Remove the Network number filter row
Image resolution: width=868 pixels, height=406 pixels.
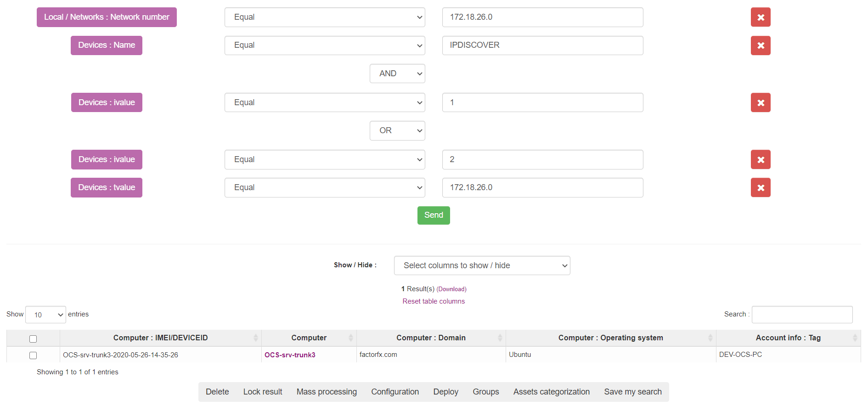tap(760, 17)
